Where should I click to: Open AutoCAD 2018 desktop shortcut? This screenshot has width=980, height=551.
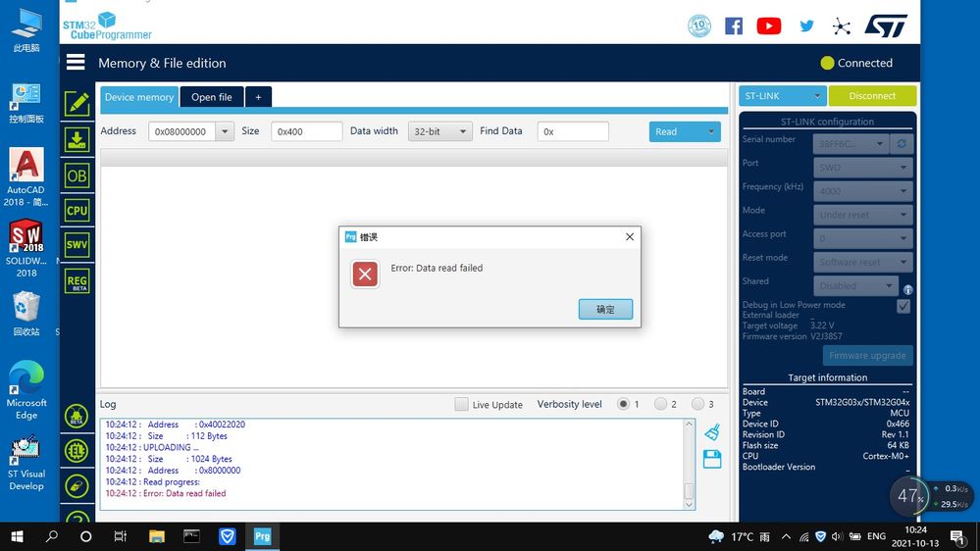[x=26, y=176]
